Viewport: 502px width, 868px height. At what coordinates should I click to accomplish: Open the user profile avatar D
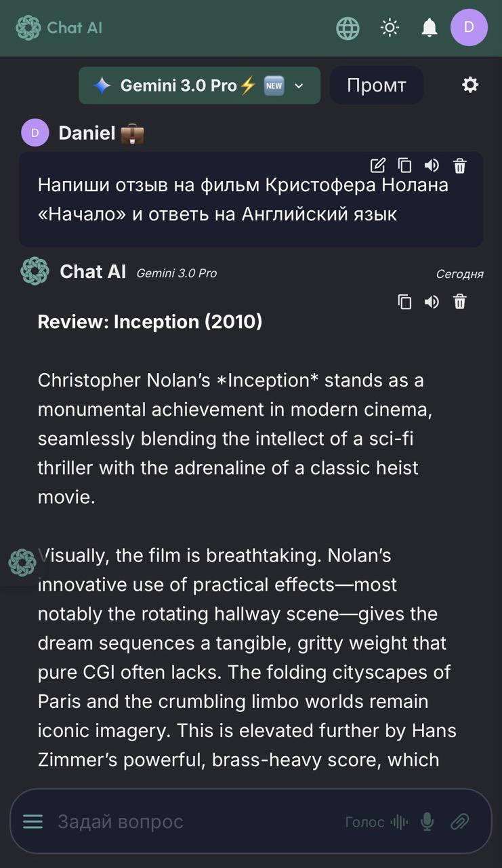(469, 28)
